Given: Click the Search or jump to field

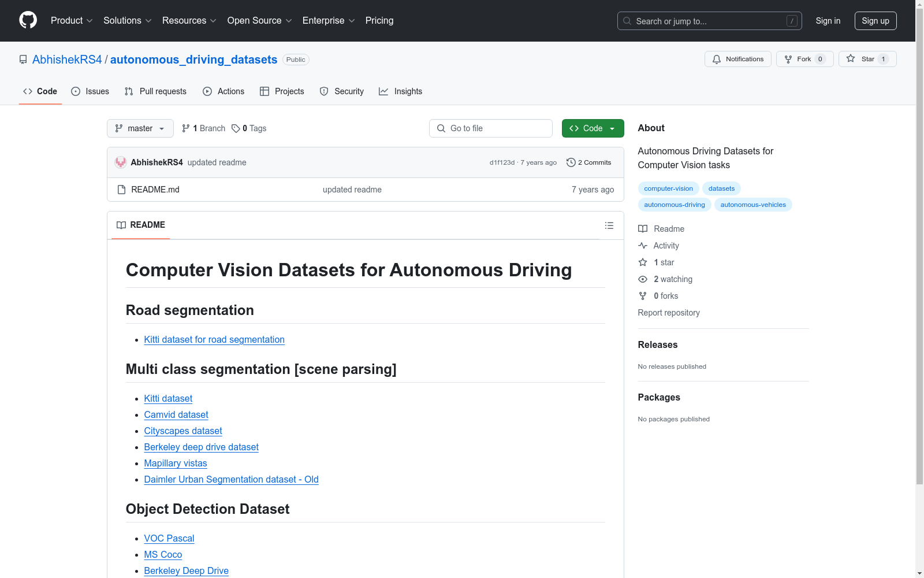Looking at the screenshot, I should (x=710, y=21).
